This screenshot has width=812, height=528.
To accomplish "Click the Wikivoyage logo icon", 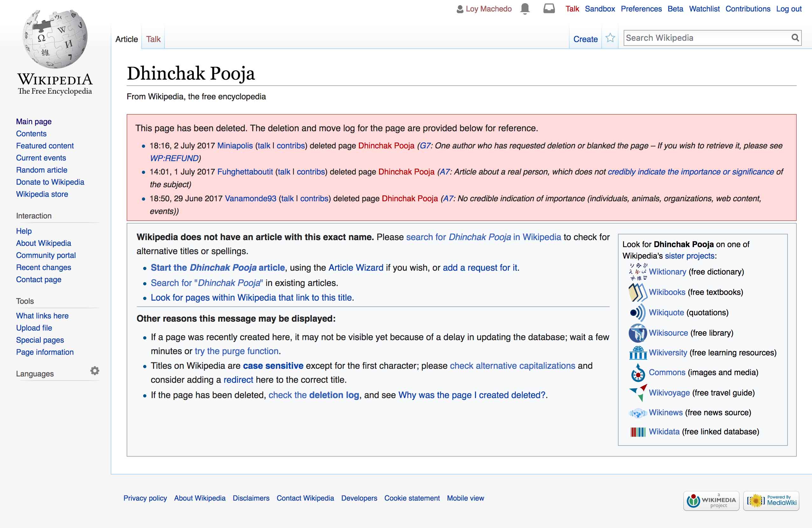I will pos(638,393).
